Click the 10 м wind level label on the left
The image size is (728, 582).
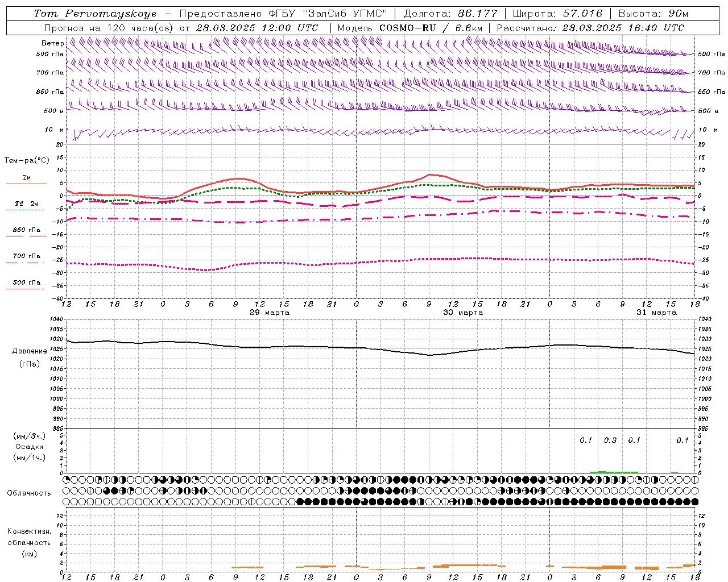coord(55,130)
